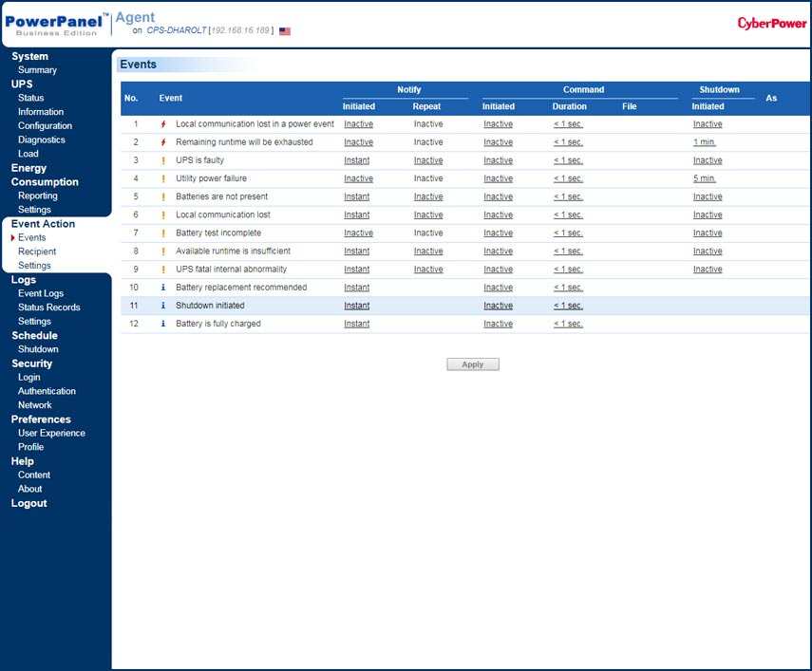Select the 'Battery is fully charged' event name
Screen dimensions: 812x671
[218, 324]
